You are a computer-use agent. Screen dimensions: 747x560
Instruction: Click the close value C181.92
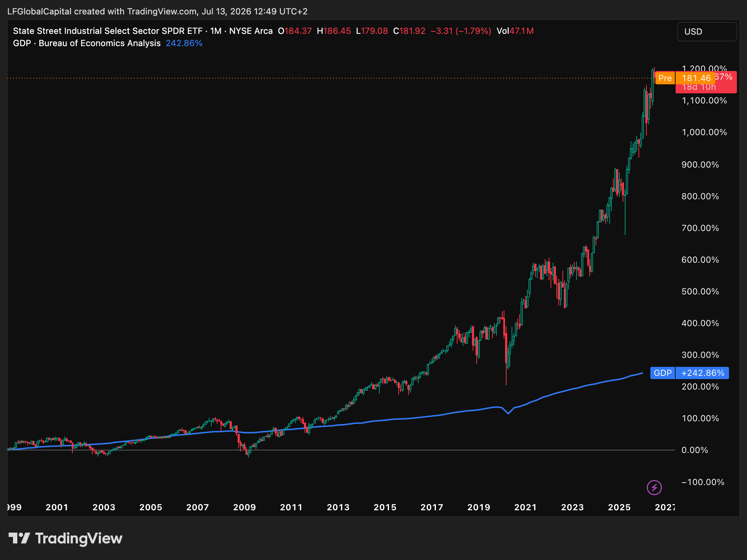pyautogui.click(x=409, y=31)
